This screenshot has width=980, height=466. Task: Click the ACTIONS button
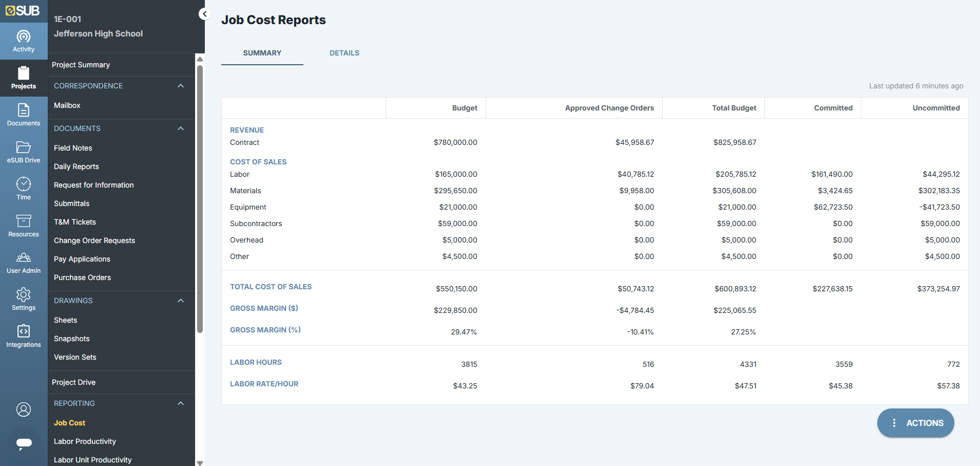click(915, 423)
